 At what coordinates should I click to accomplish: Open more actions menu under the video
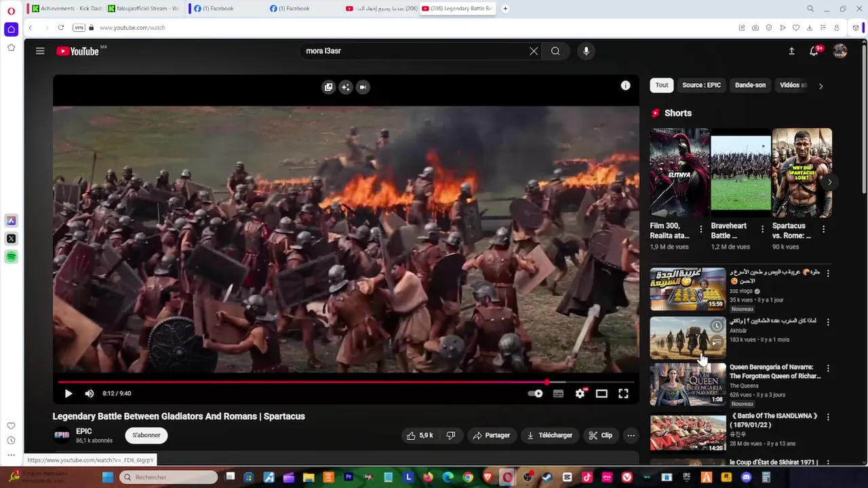[631, 435]
